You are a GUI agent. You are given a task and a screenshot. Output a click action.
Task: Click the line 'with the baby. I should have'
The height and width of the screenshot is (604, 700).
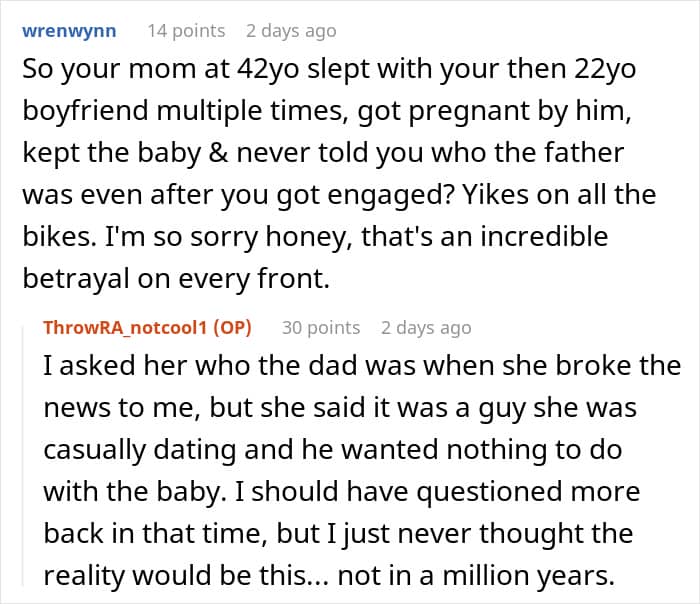tap(342, 492)
